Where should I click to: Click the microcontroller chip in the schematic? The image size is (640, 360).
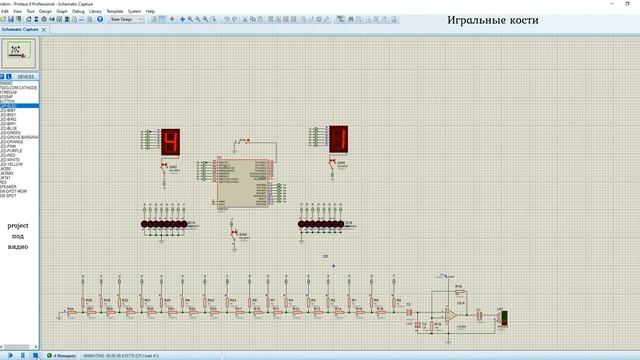pos(243,182)
